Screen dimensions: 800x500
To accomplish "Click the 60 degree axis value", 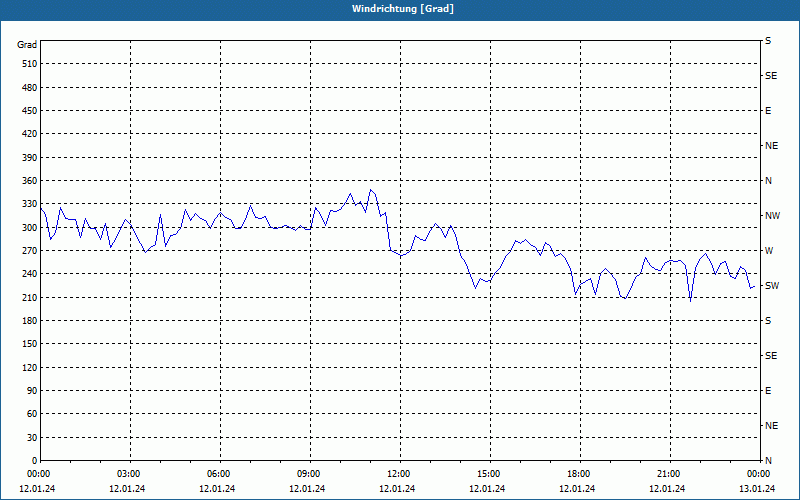I will pyautogui.click(x=32, y=413).
